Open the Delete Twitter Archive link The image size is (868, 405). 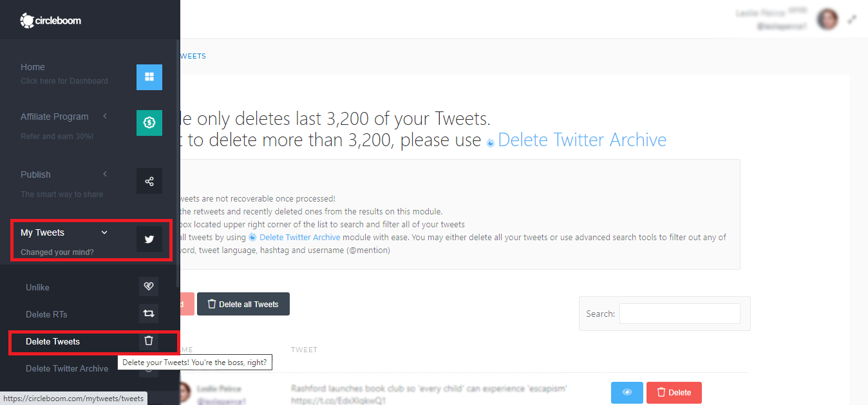coord(581,140)
